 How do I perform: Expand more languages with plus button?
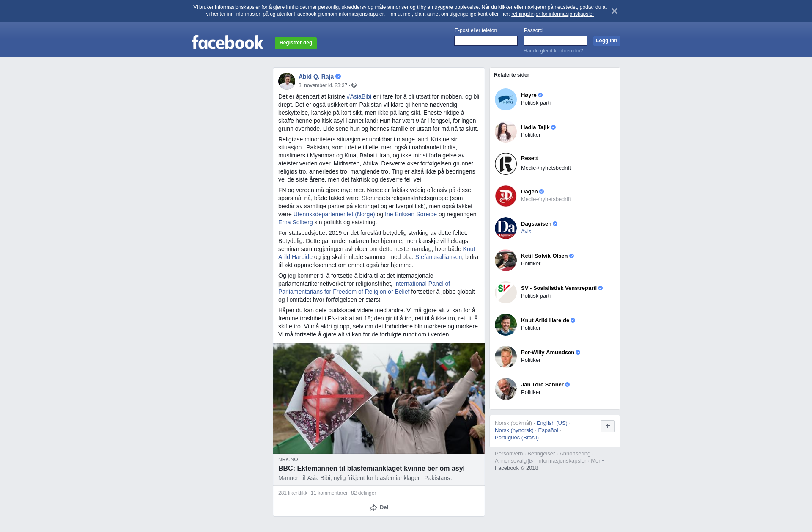tap(608, 426)
